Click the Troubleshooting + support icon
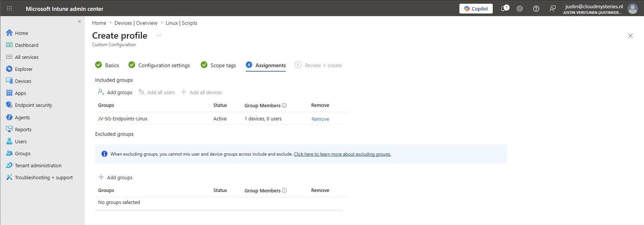Image resolution: width=644 pixels, height=225 pixels. pos(9,177)
